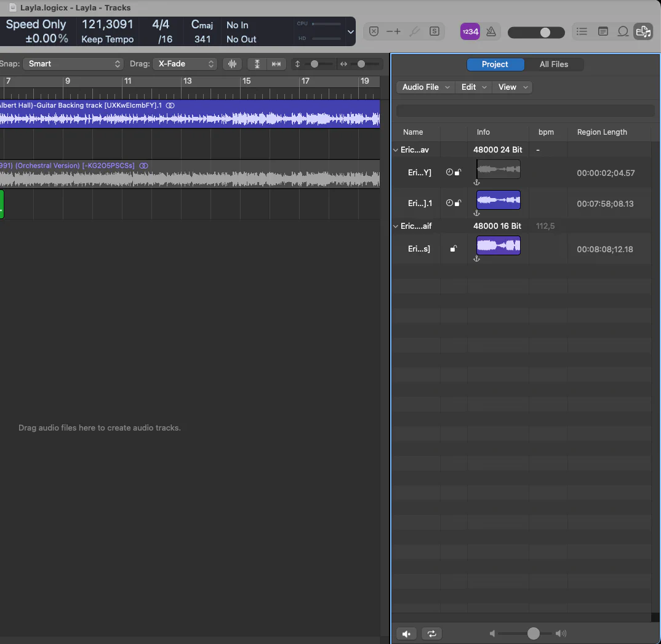Click the tempo value 121,3091
This screenshot has height=644, width=661.
(x=108, y=25)
